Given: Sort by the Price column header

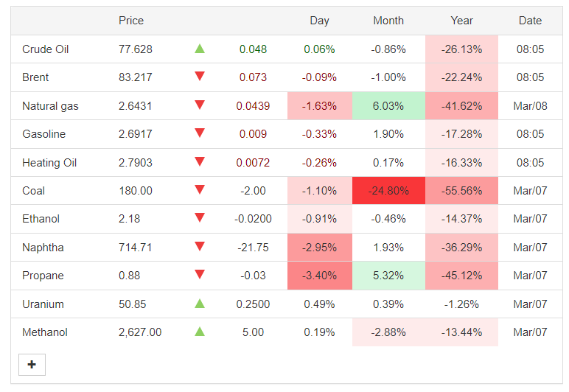Looking at the screenshot, I should click(131, 21).
